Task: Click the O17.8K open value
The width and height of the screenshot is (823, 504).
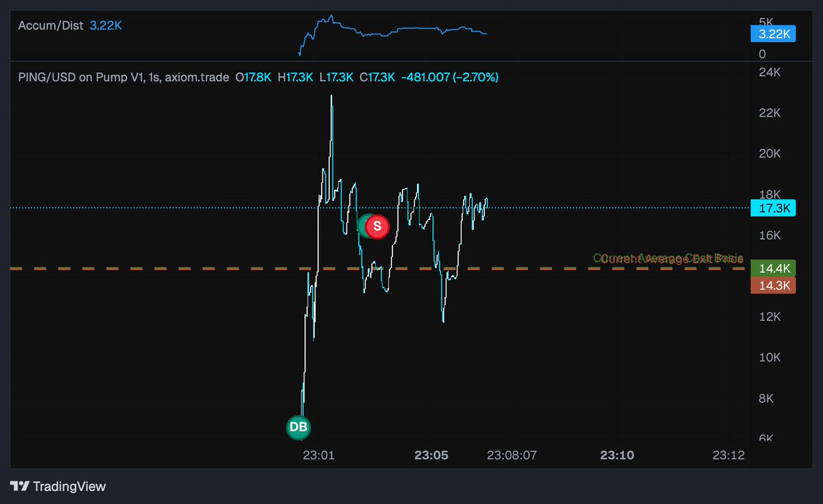Action: click(254, 77)
